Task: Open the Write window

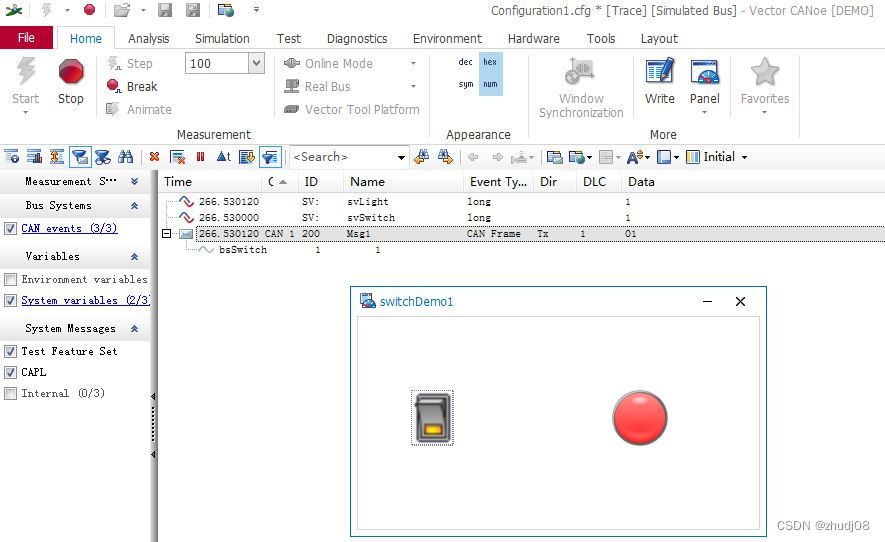Action: (660, 81)
